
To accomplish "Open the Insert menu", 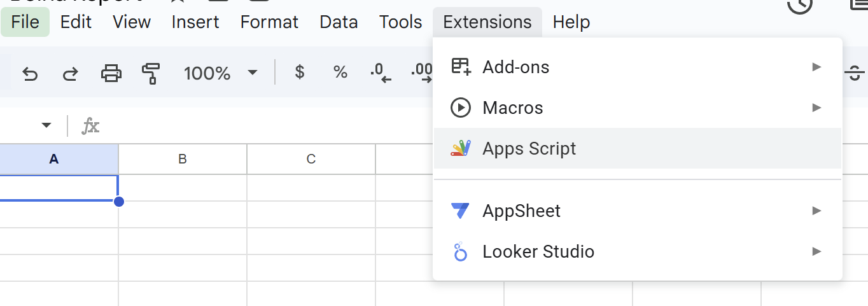I will coord(195,22).
